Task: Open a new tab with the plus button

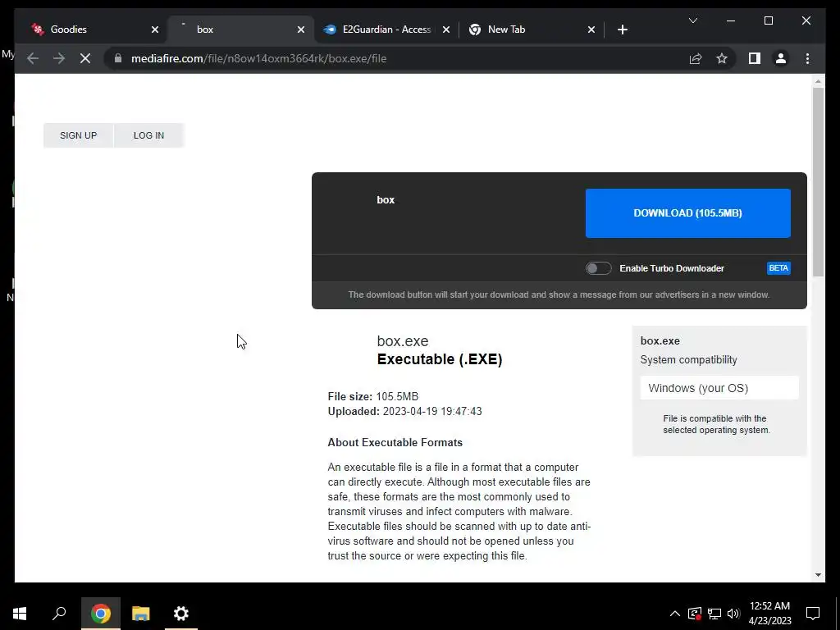Action: point(622,30)
